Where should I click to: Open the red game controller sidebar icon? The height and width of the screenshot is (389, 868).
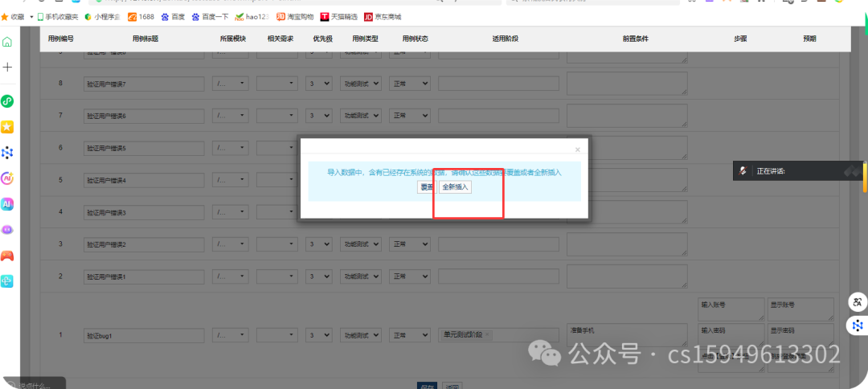pyautogui.click(x=7, y=256)
